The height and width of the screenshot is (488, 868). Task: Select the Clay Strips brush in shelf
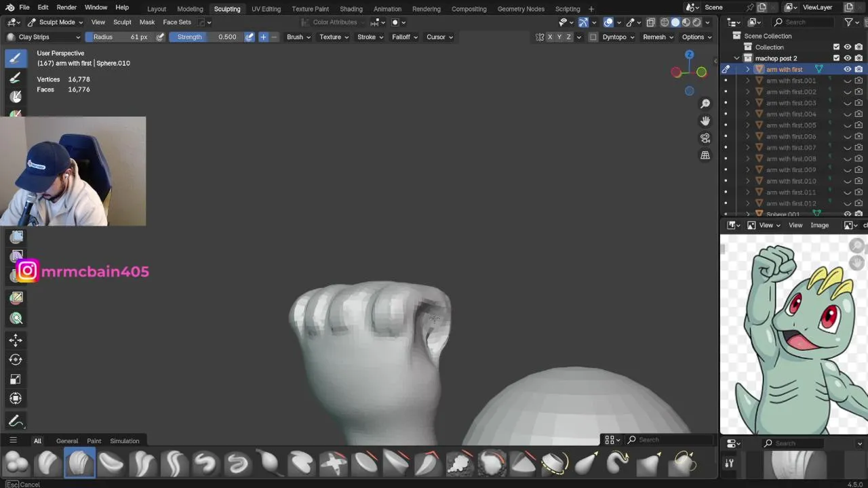coord(79,464)
